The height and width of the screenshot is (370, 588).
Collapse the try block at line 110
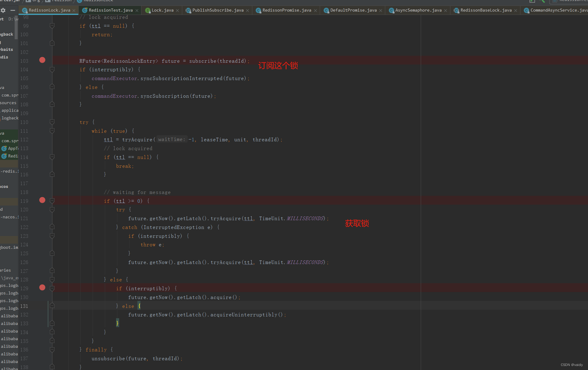52,122
